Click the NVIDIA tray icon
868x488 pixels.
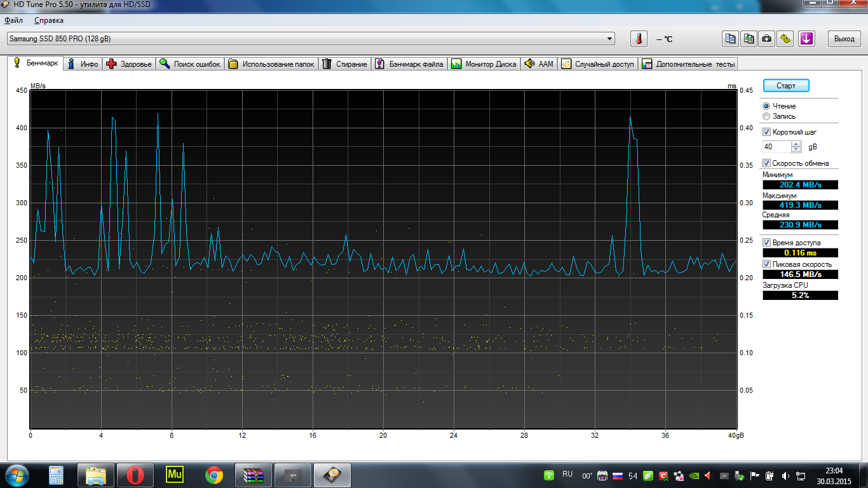point(693,475)
